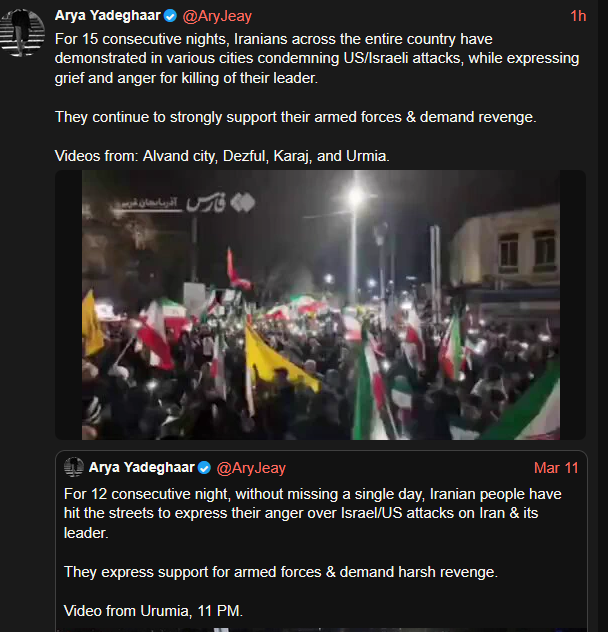Open the top Arya Yadeghaar display name
This screenshot has height=632, width=608.
pyautogui.click(x=108, y=16)
